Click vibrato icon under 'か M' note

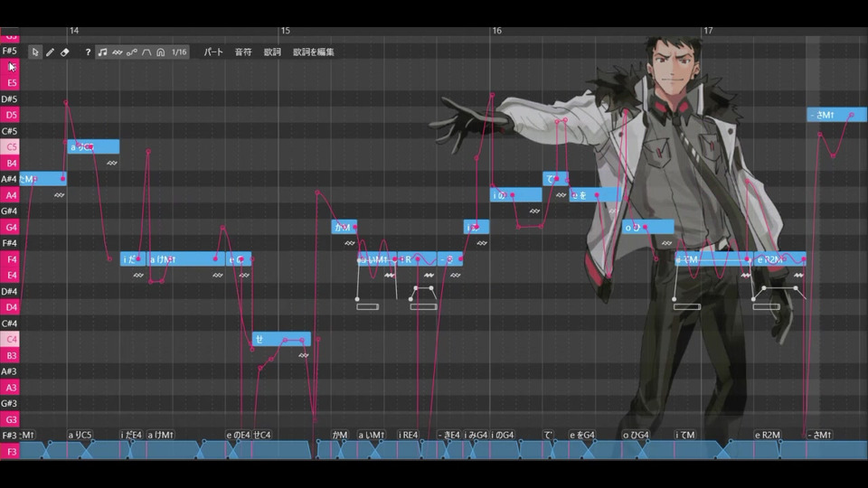[x=349, y=243]
